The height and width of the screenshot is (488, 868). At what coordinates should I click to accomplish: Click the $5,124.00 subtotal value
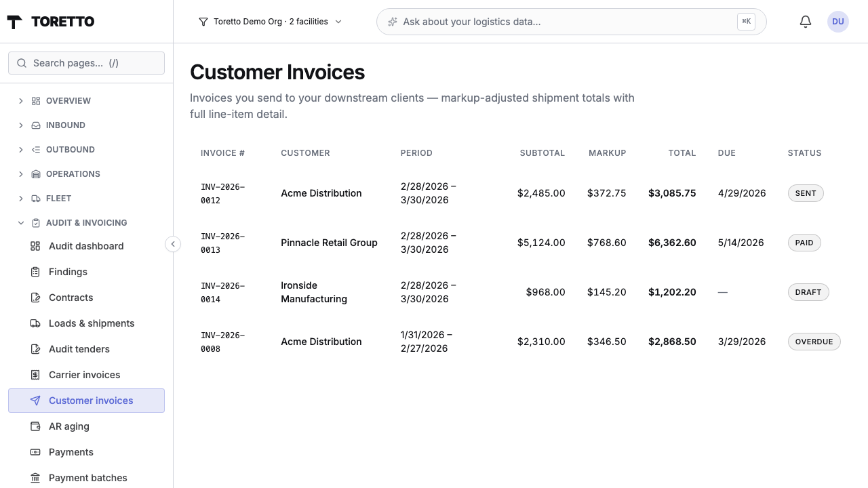[x=541, y=243]
